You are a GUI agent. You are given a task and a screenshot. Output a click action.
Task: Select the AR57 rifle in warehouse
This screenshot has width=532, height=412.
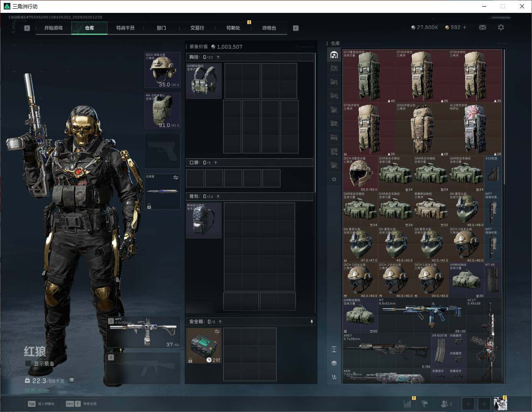pos(387,351)
